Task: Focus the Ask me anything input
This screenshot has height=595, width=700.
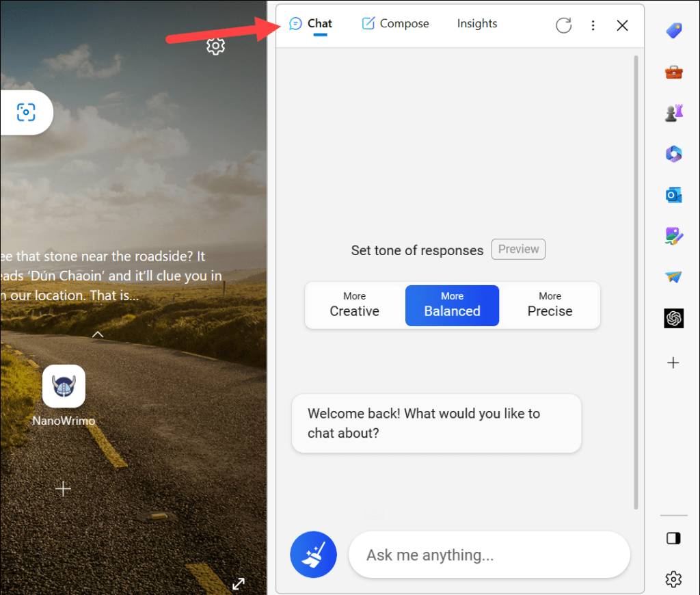Action: coord(489,555)
